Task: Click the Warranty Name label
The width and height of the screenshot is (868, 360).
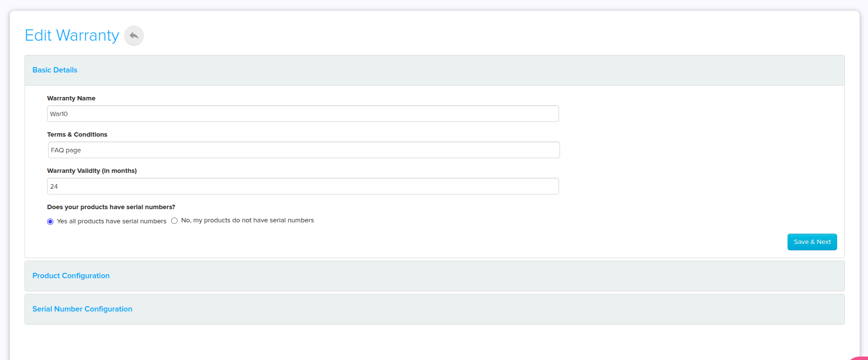Action: click(71, 98)
